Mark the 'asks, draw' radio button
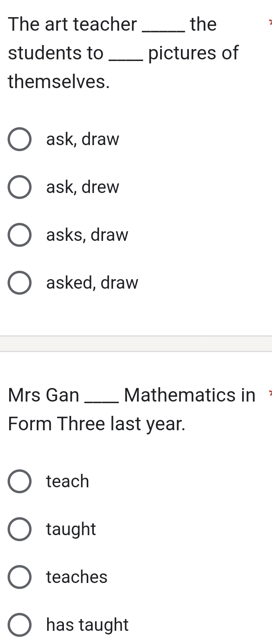The image size is (272, 644). click(x=20, y=235)
